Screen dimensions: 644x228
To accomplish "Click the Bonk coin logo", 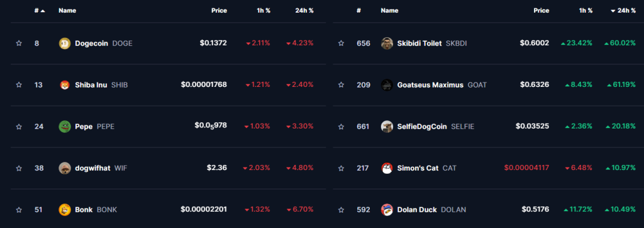I will pyautogui.click(x=65, y=210).
